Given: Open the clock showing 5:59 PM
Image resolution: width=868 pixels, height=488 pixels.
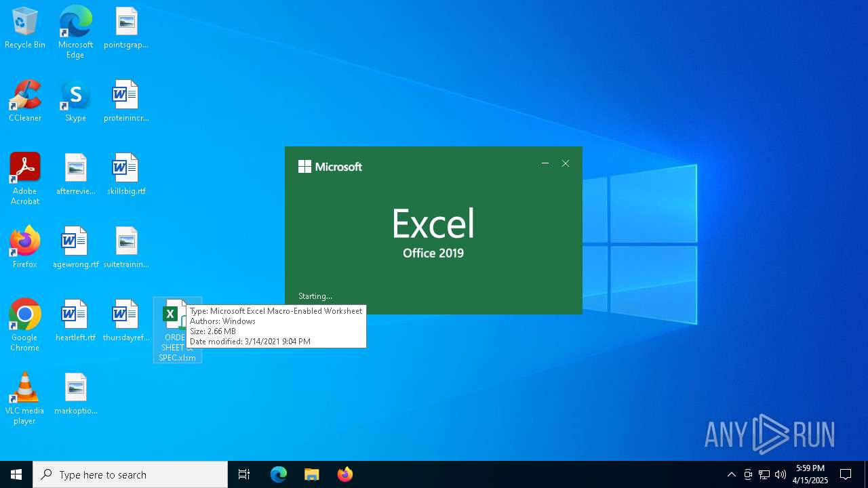Looking at the screenshot, I should click(x=810, y=474).
